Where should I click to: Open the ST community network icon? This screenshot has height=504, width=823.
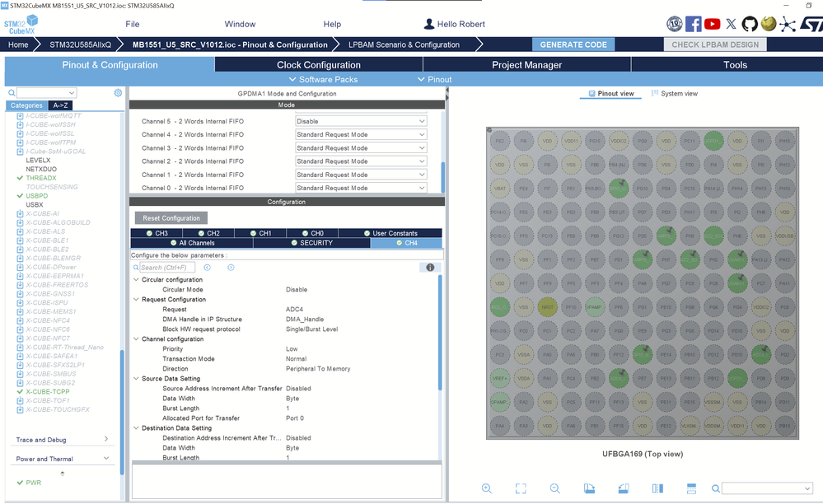pyautogui.click(x=788, y=24)
